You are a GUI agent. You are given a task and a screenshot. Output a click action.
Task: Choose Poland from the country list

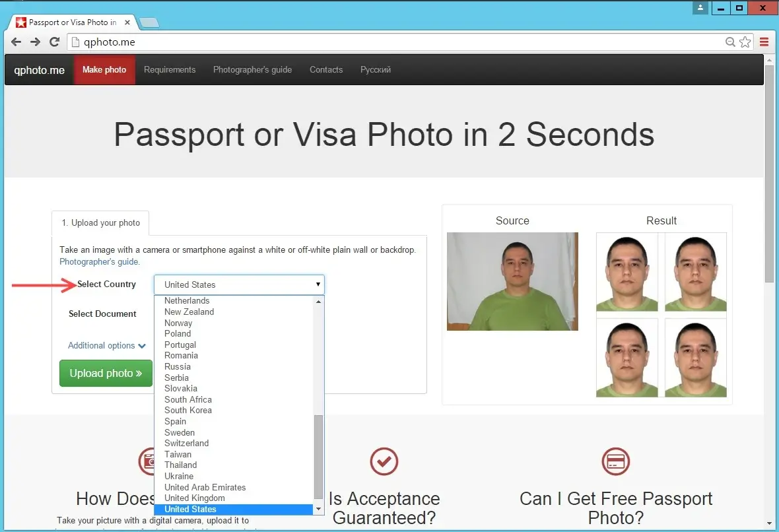(234, 334)
